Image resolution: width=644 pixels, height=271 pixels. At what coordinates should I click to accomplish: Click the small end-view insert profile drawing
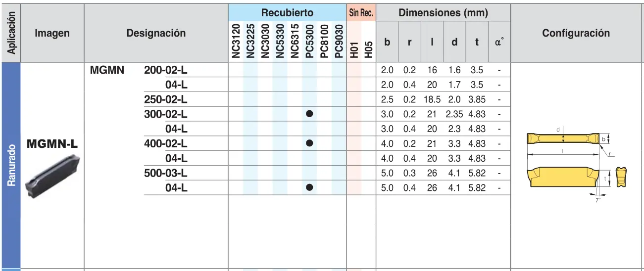point(620,177)
